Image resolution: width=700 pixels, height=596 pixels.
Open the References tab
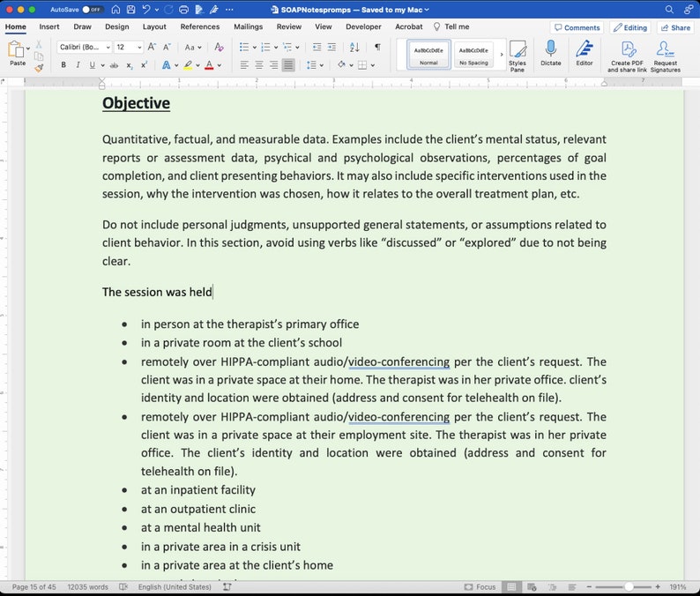click(200, 26)
